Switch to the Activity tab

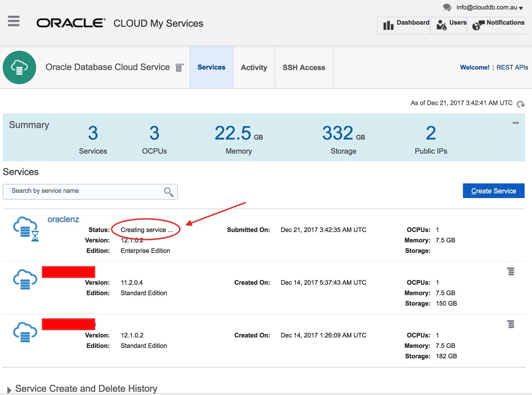(254, 67)
